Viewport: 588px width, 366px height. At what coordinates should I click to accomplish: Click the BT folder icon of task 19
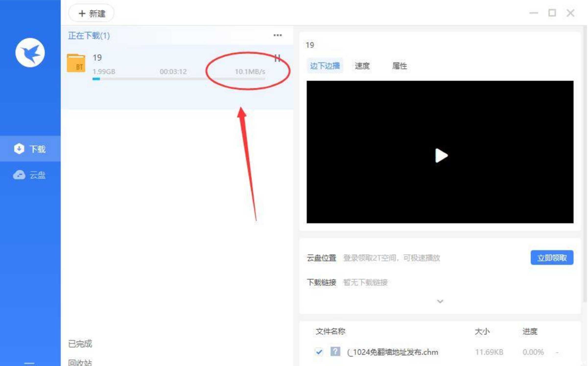point(76,63)
